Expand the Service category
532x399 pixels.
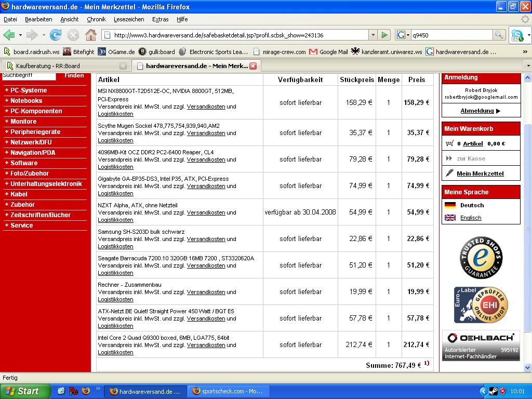tap(21, 225)
